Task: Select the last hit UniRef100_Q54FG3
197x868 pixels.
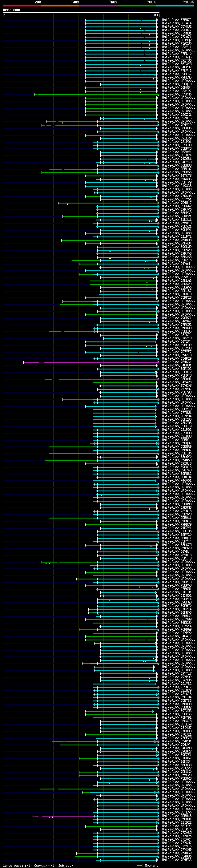Action: 177,860
